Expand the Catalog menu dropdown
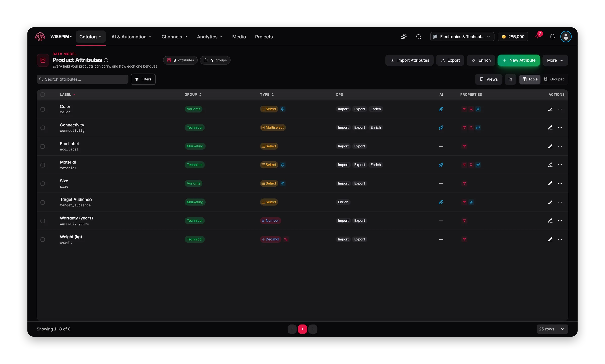 point(90,37)
